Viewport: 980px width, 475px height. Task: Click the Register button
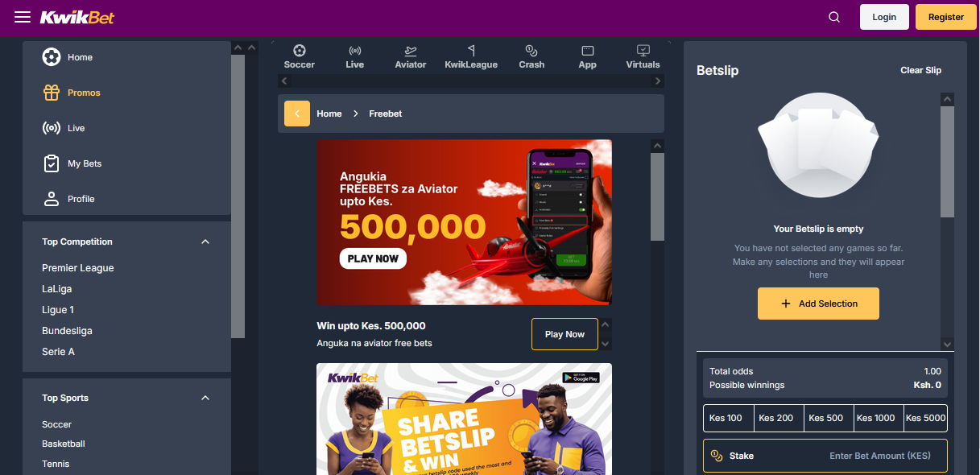click(x=945, y=17)
